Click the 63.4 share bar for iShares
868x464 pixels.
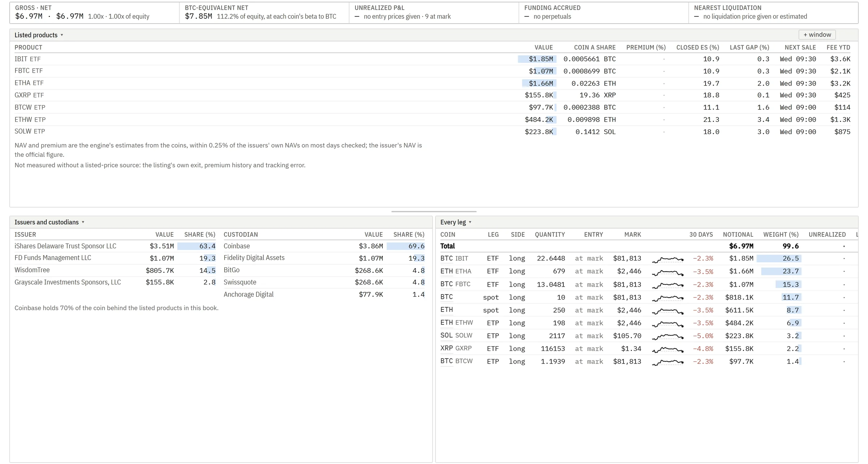click(197, 246)
